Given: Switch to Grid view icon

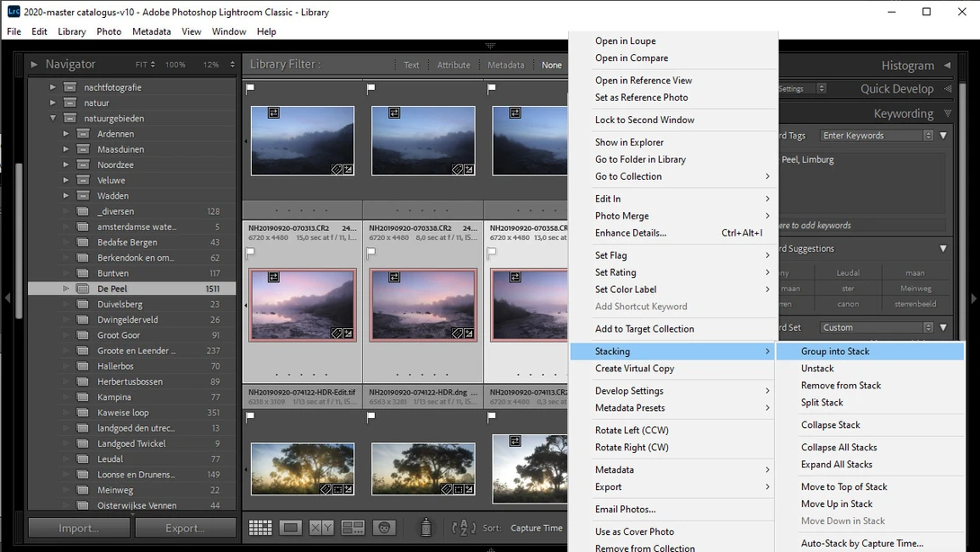Looking at the screenshot, I should 260,528.
